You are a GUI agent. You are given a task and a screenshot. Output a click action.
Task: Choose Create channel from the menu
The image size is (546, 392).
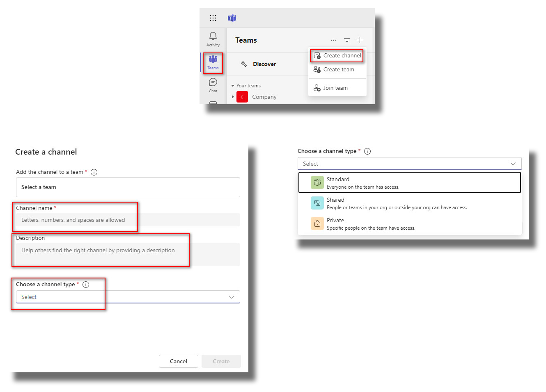point(337,56)
